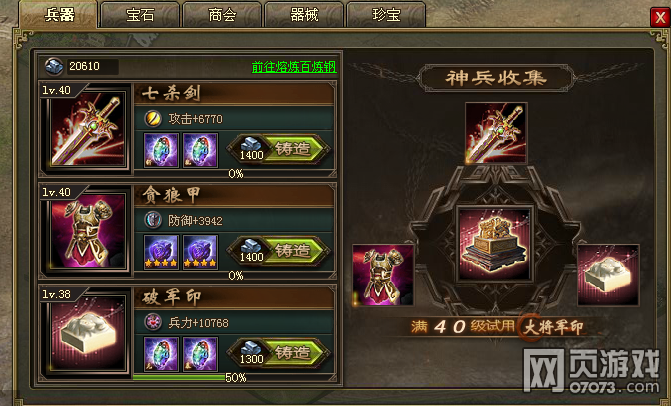
Task: Open the 商会 tab
Action: click(x=222, y=15)
